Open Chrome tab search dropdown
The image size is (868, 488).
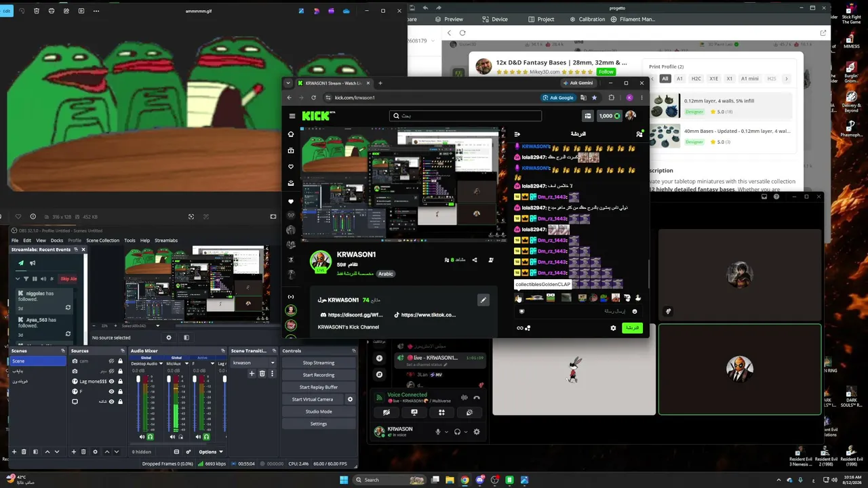[288, 83]
